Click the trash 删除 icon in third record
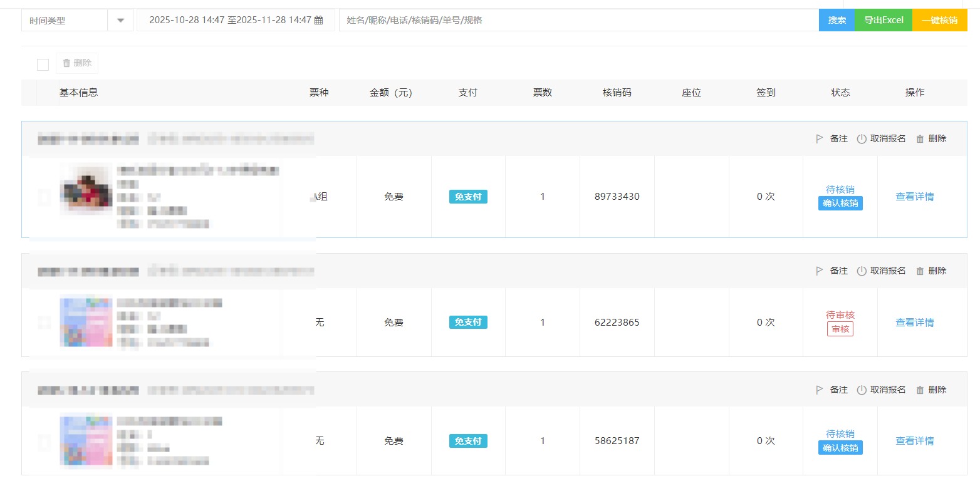The width and height of the screenshot is (980, 481). (920, 390)
